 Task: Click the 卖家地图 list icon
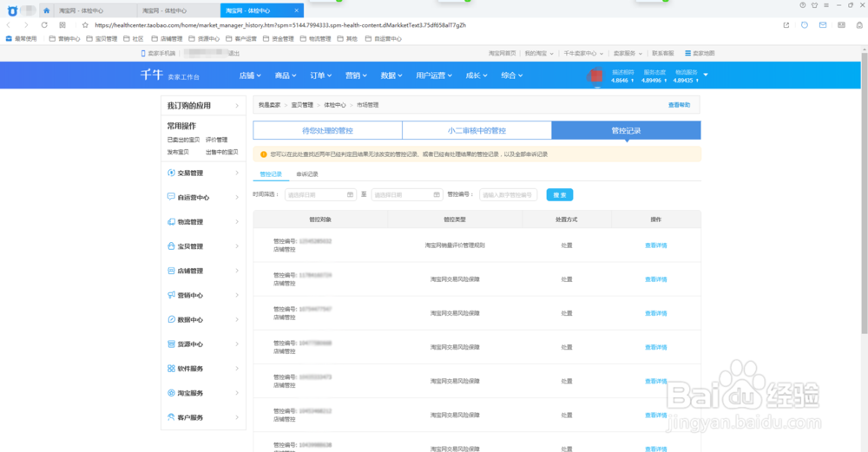pos(687,53)
